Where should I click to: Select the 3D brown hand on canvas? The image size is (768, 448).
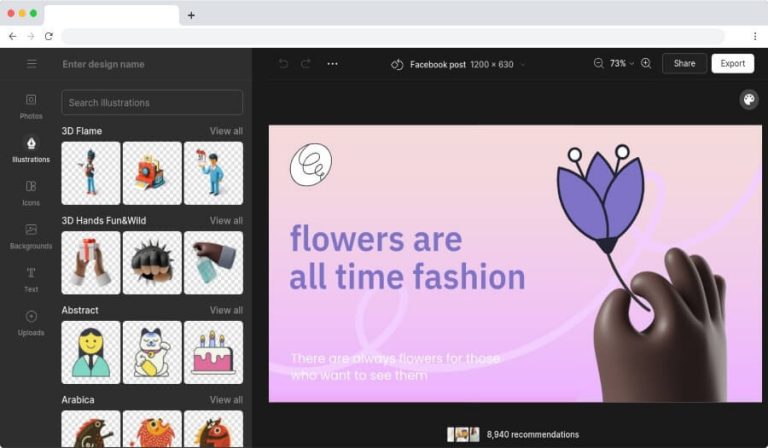click(661, 325)
